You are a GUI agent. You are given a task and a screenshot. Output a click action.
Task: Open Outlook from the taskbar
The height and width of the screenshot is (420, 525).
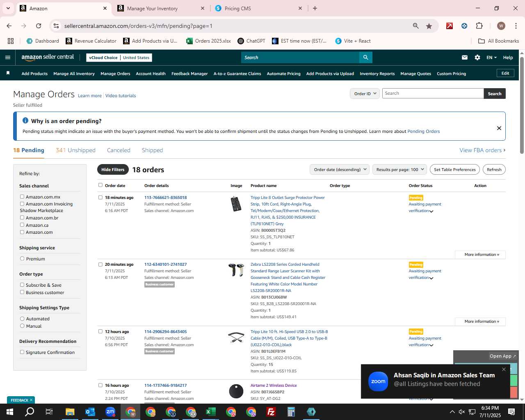[x=90, y=412]
